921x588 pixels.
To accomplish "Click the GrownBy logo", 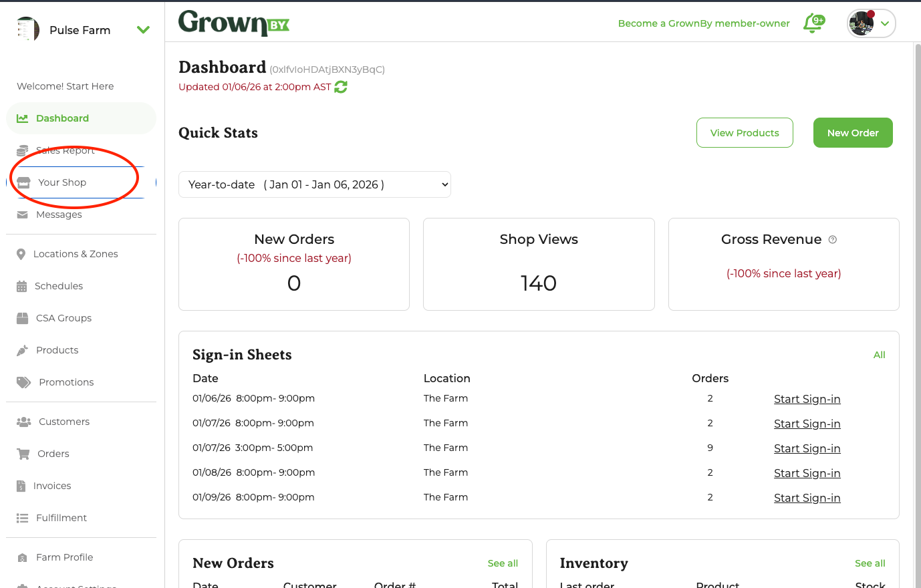I will 233,23.
